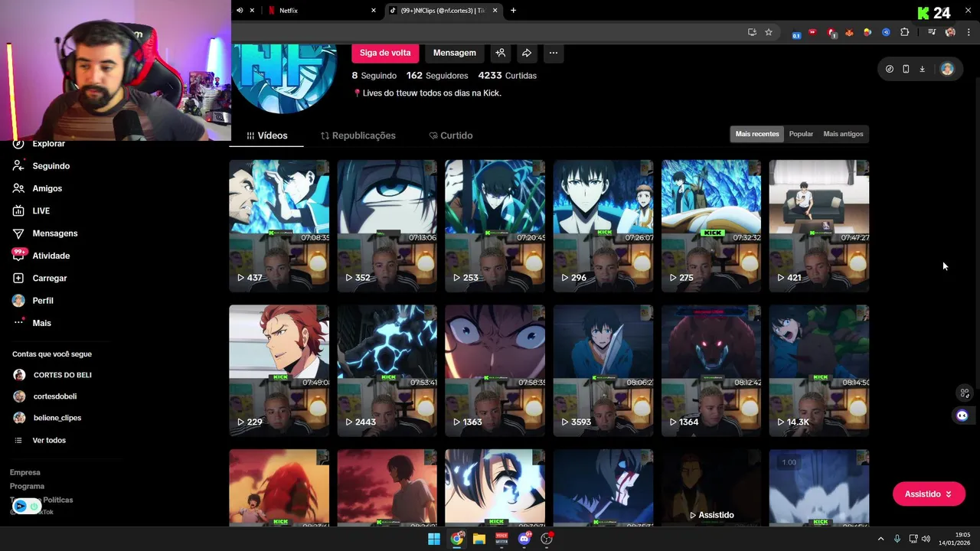Open the media control icon in Chrome toolbar
This screenshot has width=980, height=551.
[x=932, y=32]
